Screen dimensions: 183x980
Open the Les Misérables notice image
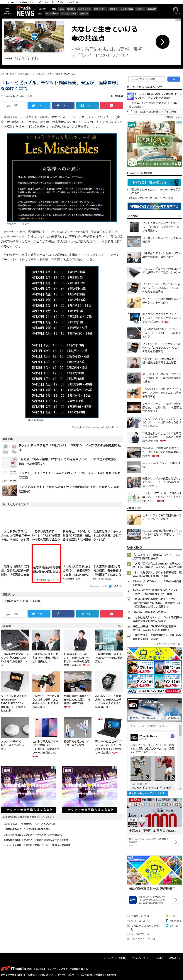(62, 177)
